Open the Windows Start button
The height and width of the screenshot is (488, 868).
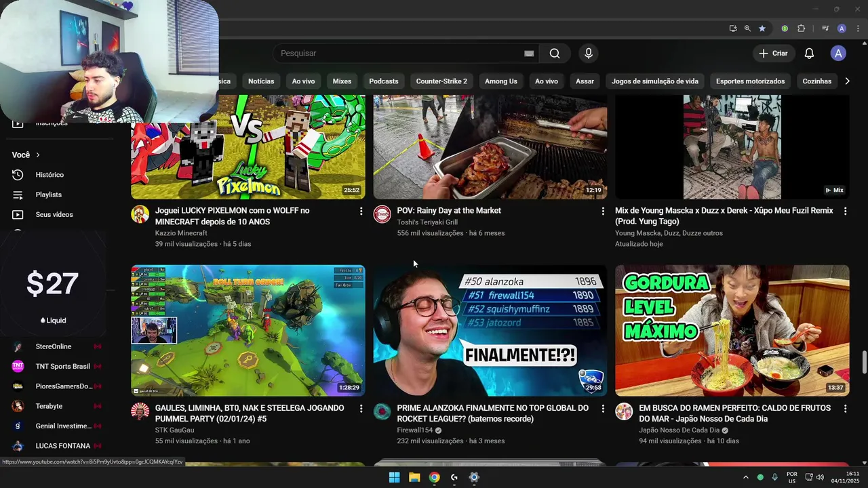point(394,477)
